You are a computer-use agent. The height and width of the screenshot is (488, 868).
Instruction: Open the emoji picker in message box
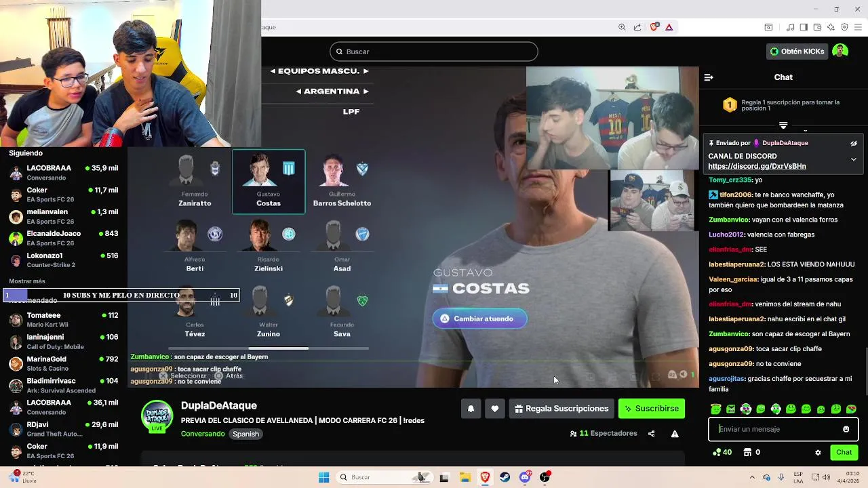coord(846,429)
